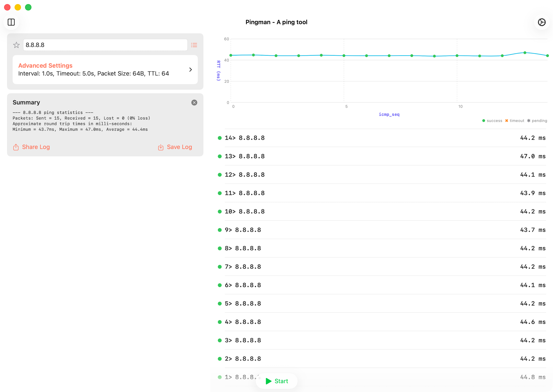Toggle the sidebar panel icon
This screenshot has width=553, height=392.
[11, 22]
